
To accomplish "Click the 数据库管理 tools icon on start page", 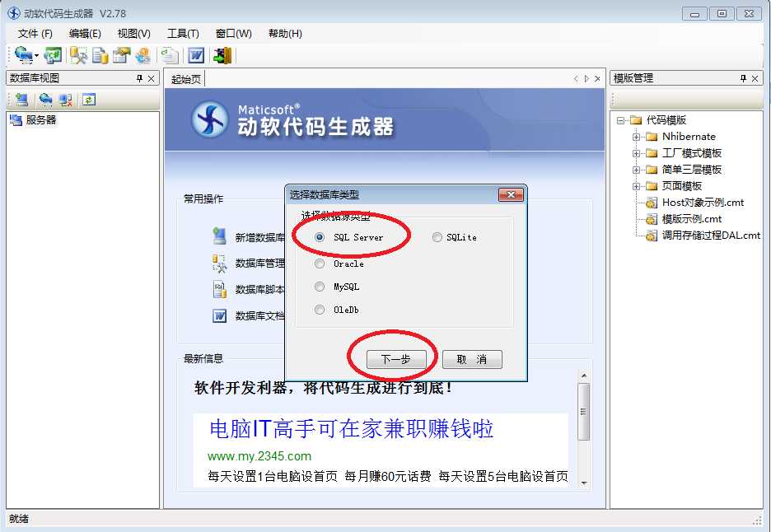I will (x=219, y=263).
